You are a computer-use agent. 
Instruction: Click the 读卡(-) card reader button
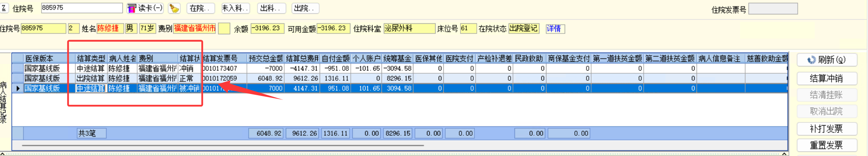click(x=145, y=8)
